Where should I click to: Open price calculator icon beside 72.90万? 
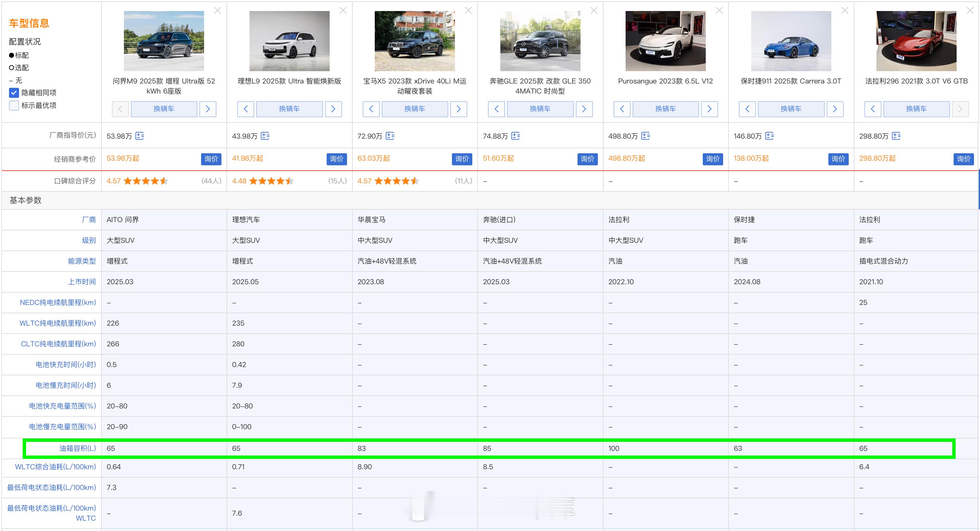click(x=390, y=136)
